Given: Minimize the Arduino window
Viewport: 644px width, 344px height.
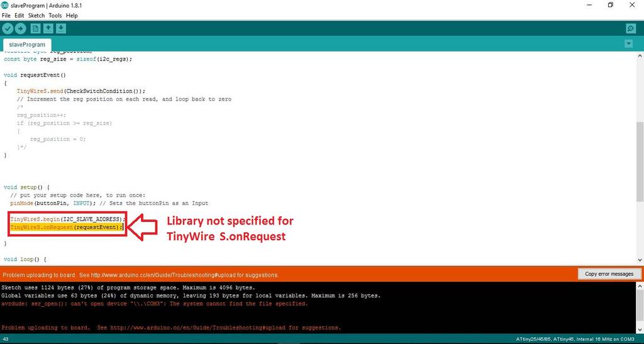Looking at the screenshot, I should click(590, 5).
